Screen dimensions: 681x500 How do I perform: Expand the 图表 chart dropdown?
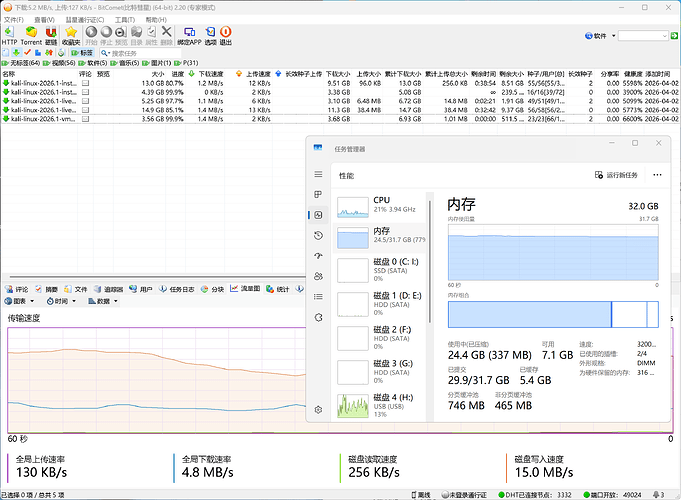(x=22, y=301)
